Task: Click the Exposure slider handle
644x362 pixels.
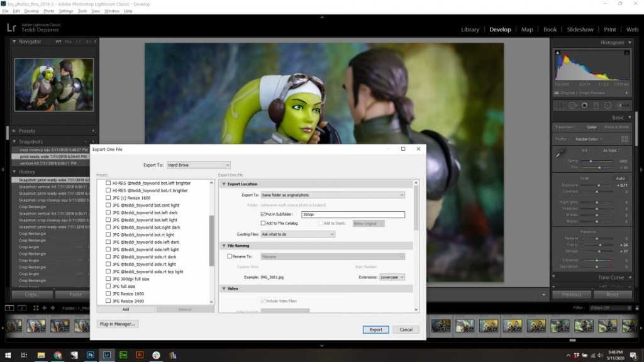Action: [599, 185]
